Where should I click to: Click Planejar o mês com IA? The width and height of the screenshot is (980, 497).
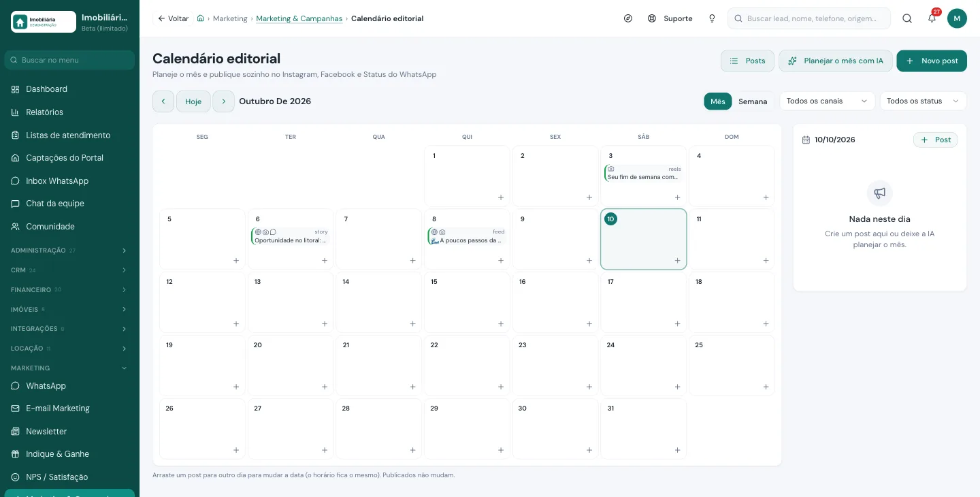click(835, 61)
